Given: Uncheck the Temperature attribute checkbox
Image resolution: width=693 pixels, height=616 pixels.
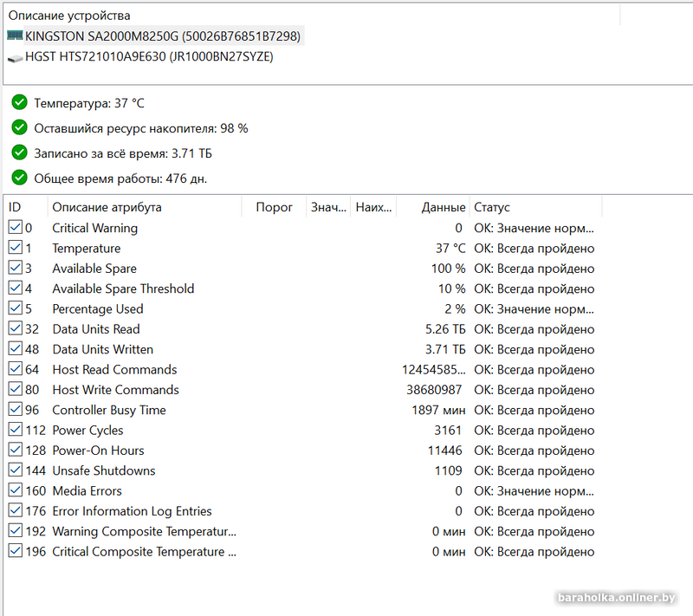Looking at the screenshot, I should (16, 248).
